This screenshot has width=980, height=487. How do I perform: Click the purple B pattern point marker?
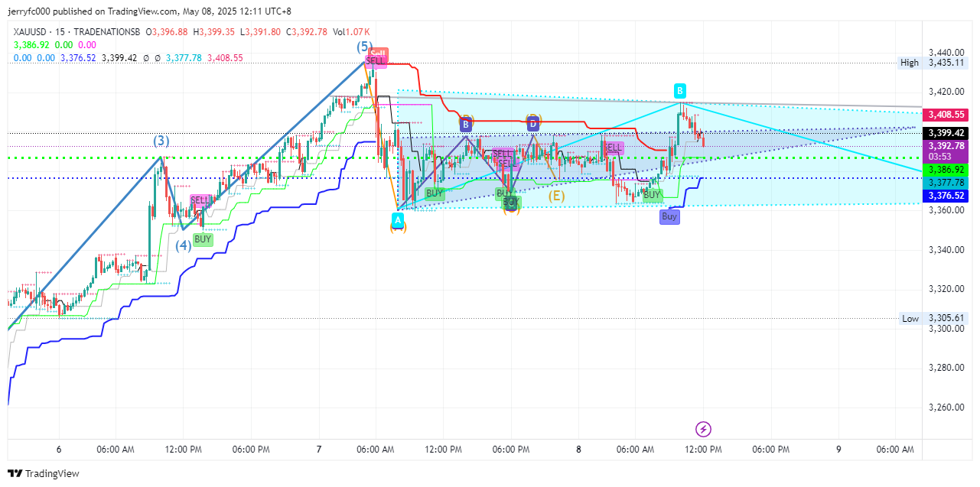pyautogui.click(x=465, y=124)
